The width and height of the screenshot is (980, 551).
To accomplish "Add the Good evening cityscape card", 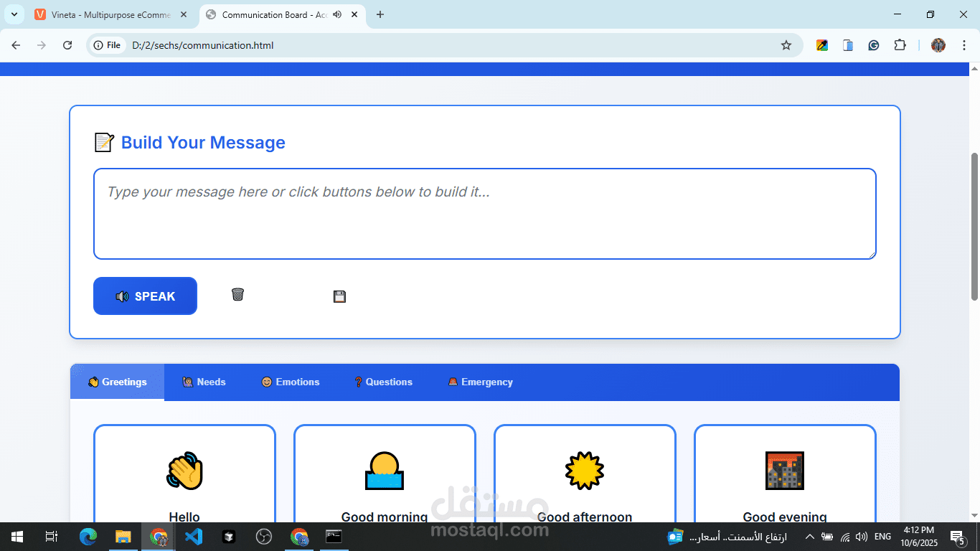I will (x=785, y=474).
